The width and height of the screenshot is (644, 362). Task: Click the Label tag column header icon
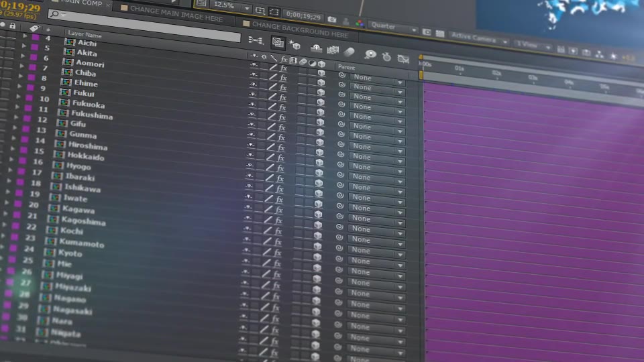click(x=34, y=28)
